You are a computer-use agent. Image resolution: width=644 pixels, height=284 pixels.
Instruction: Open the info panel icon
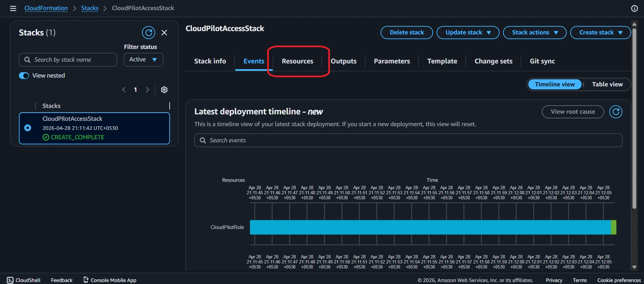(x=635, y=8)
